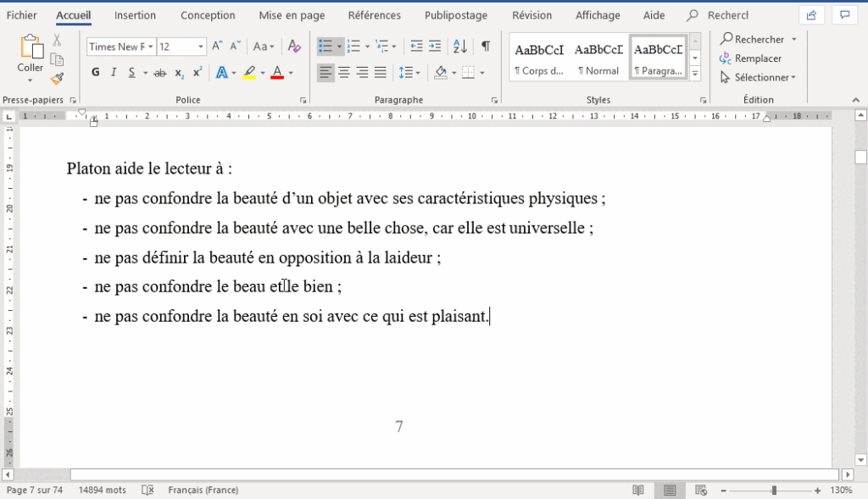This screenshot has width=868, height=499.
Task: Apply strikethrough to the text
Action: pos(159,73)
